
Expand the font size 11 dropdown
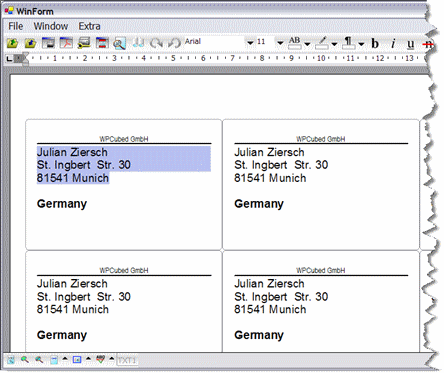pyautogui.click(x=280, y=43)
